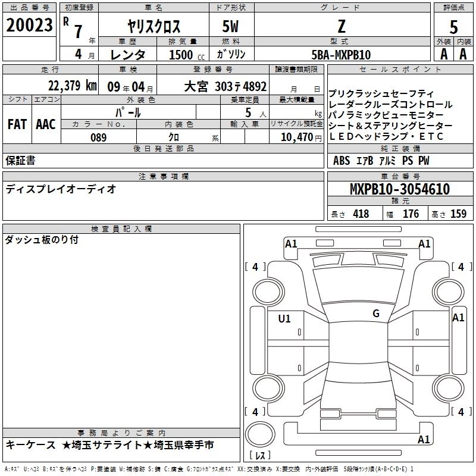The height and width of the screenshot is (476, 476).
Task: Select the A1 mark beside right door
Action: click(x=458, y=318)
